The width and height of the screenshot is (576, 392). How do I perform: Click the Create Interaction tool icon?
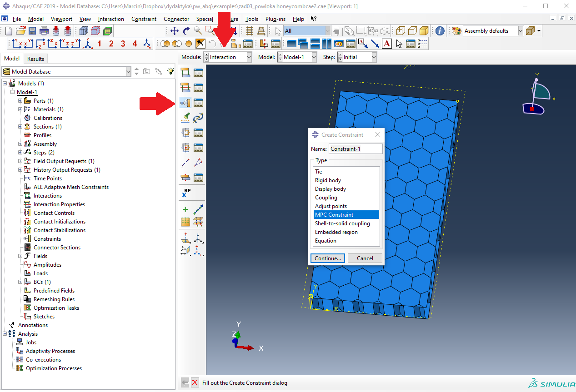pos(185,73)
